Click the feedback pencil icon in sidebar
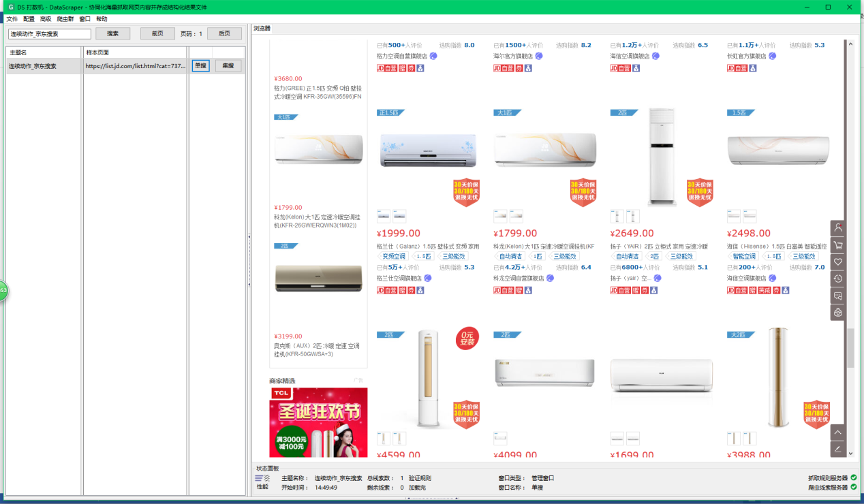 coord(838,450)
